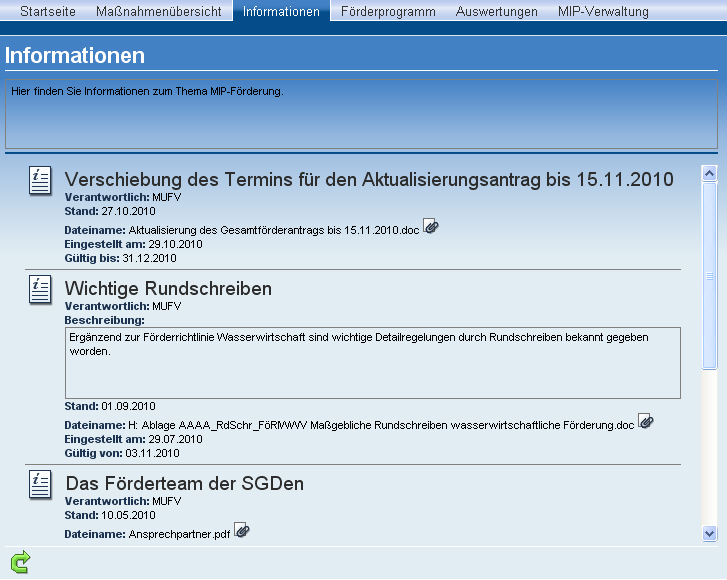Open the attachment icon for Aktualisierung des Gesamtförderantrags.doc
Screen dimensions: 727x580
430,226
